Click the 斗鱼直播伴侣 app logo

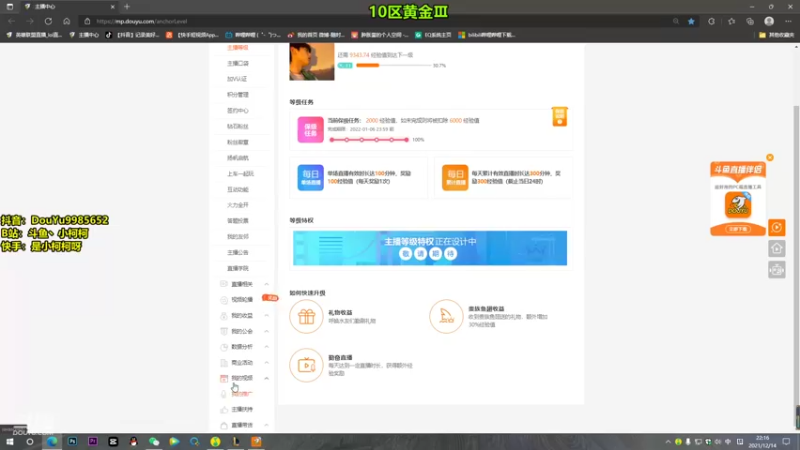point(738,205)
